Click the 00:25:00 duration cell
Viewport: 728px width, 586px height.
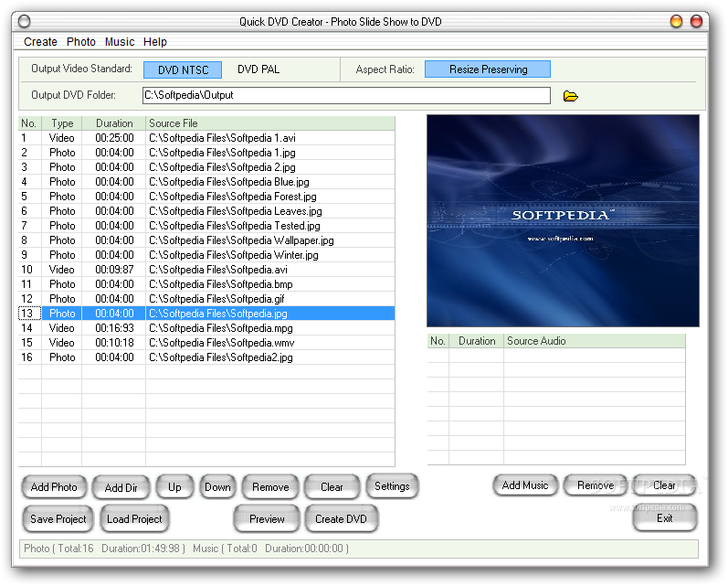(114, 138)
